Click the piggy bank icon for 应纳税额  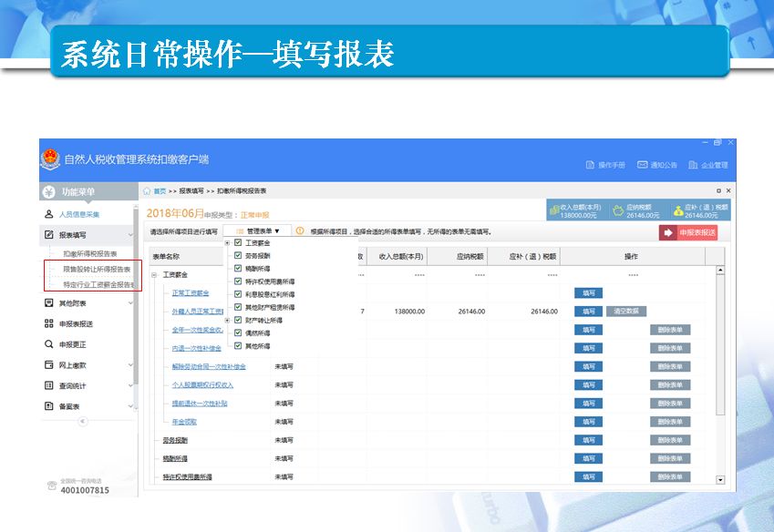[618, 211]
